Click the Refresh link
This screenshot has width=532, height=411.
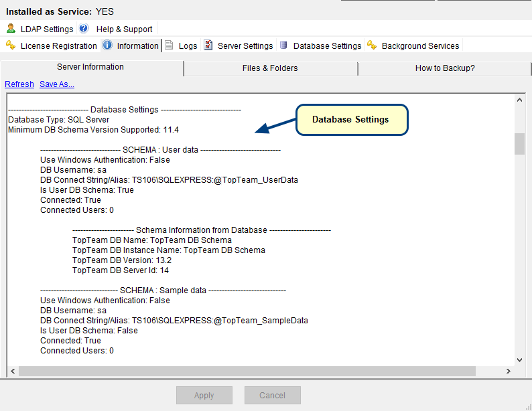click(x=19, y=84)
